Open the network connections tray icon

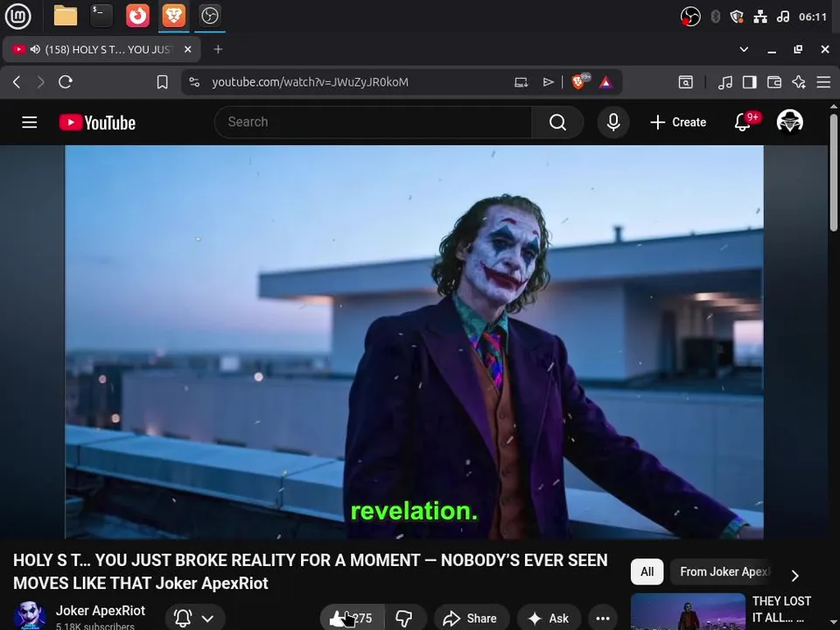(760, 17)
